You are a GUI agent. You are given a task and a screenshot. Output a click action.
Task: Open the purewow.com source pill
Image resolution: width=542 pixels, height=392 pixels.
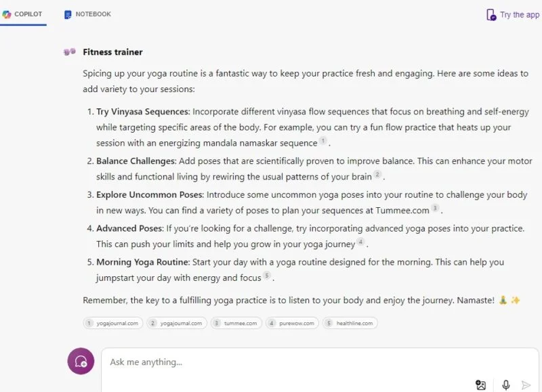point(293,324)
